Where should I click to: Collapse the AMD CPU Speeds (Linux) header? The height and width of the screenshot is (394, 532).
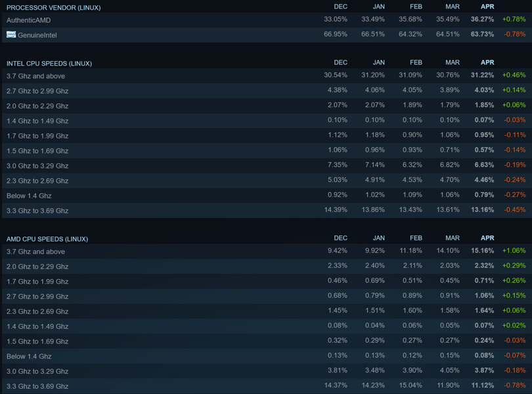tap(47, 239)
